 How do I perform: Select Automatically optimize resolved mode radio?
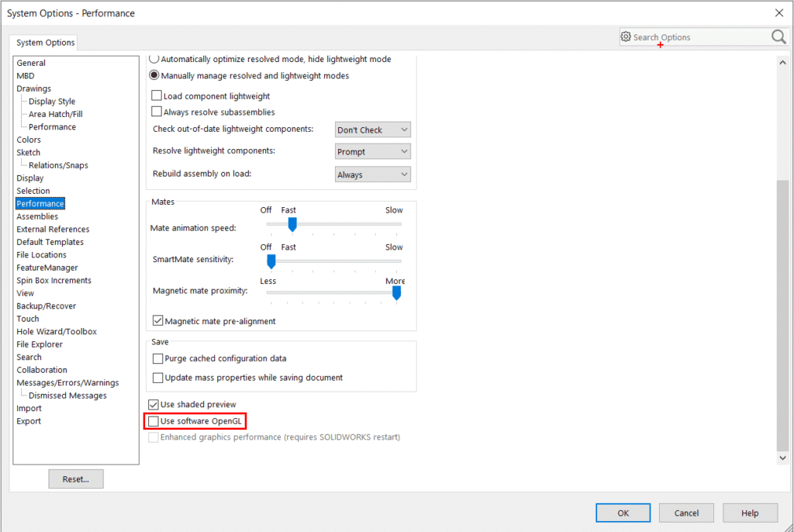click(154, 59)
